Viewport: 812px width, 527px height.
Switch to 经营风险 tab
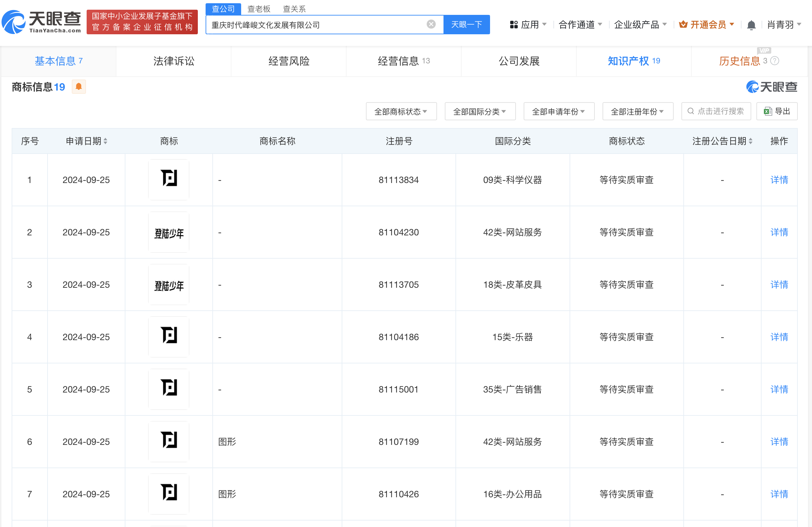pos(289,61)
